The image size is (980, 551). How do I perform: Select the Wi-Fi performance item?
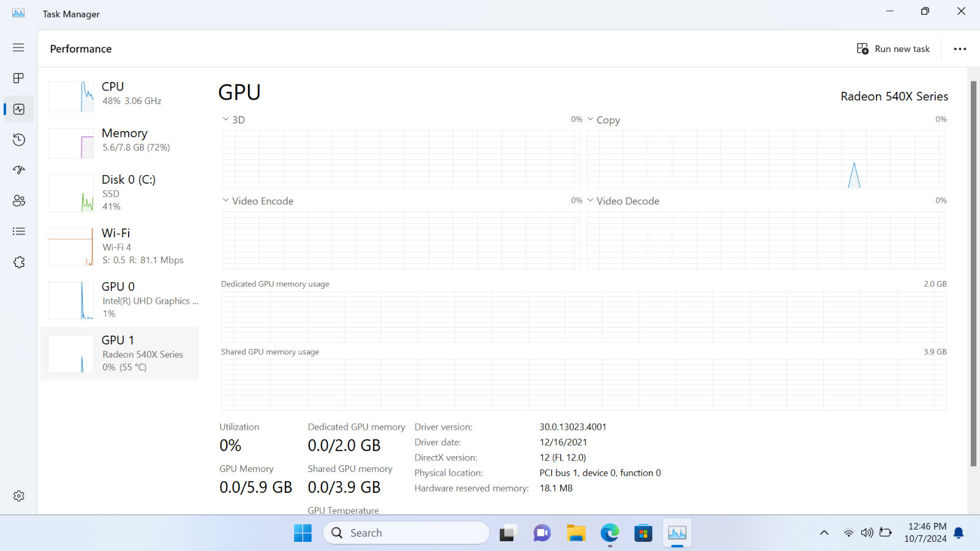coord(120,246)
